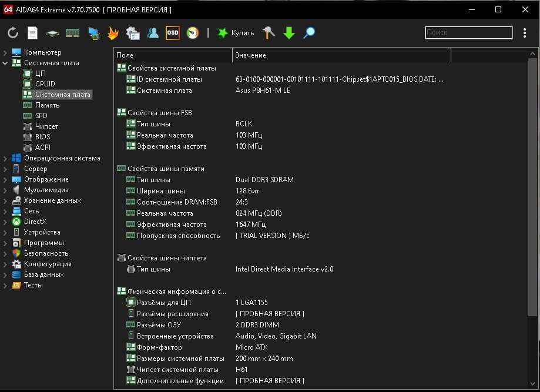This screenshot has width=540, height=392.
Task: Open the three-dot menu
Action: 525,33
